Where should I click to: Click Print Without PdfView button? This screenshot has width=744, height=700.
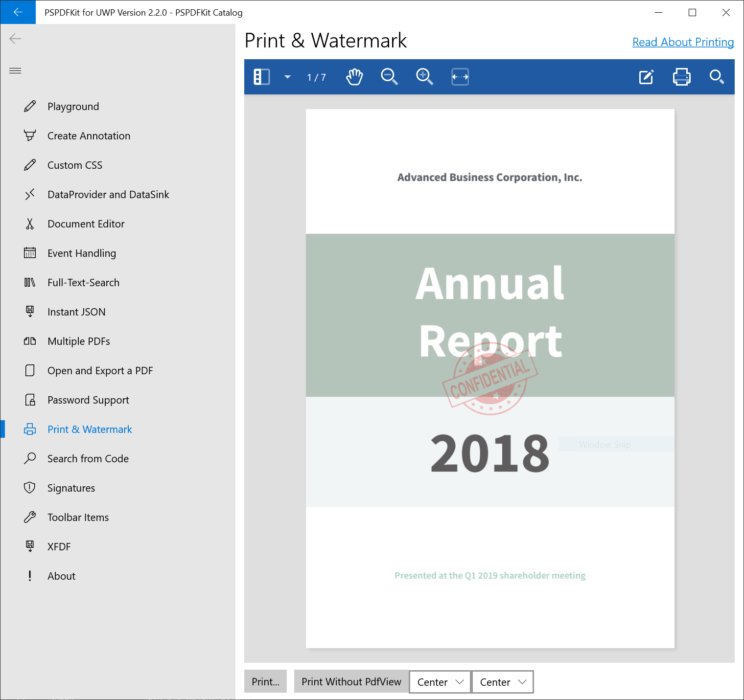click(351, 681)
